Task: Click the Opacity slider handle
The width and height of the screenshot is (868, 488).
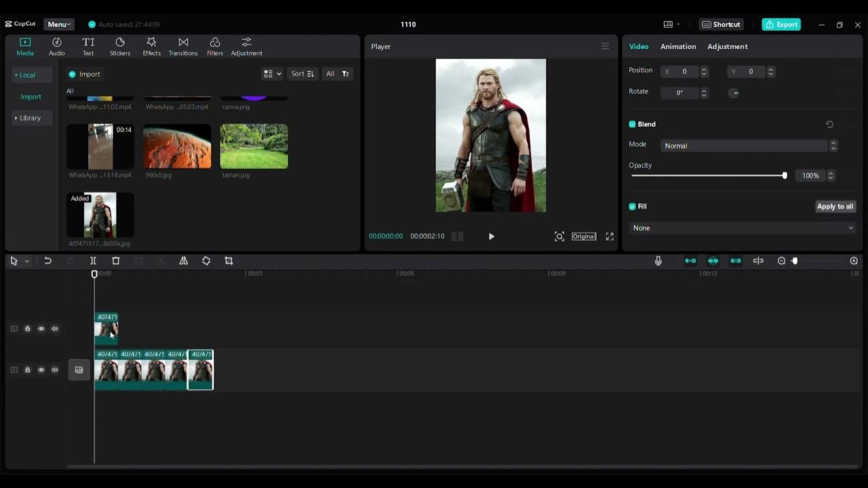Action: [785, 176]
